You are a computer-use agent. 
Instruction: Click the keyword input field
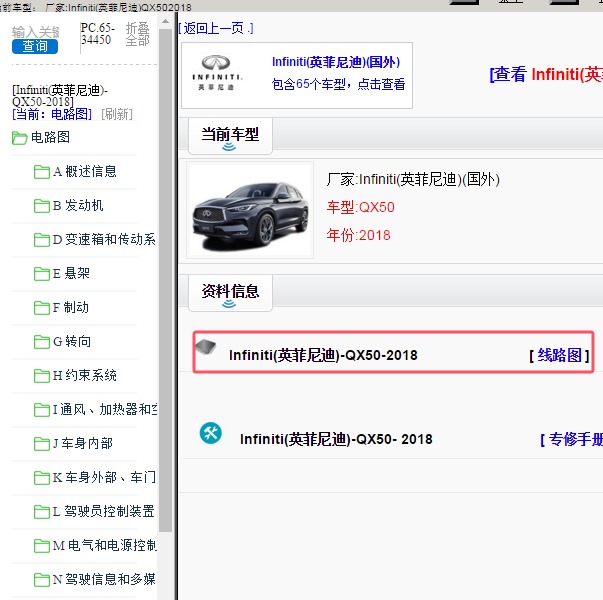pyautogui.click(x=35, y=32)
